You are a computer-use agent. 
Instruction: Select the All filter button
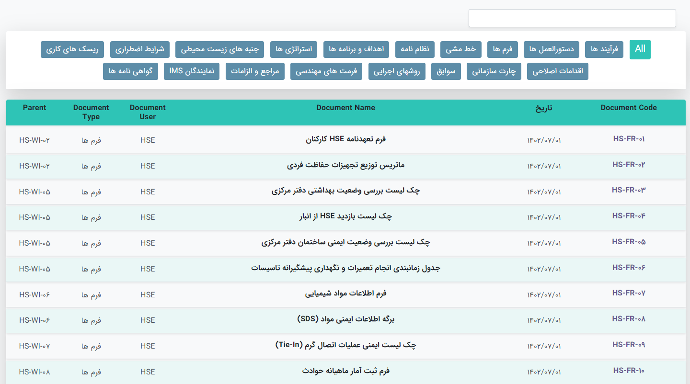640,49
